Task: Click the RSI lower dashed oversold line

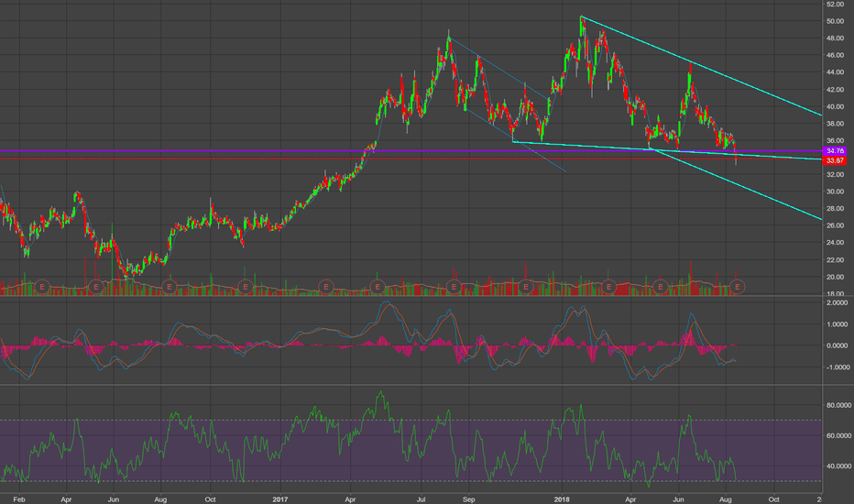Action: tap(411, 481)
